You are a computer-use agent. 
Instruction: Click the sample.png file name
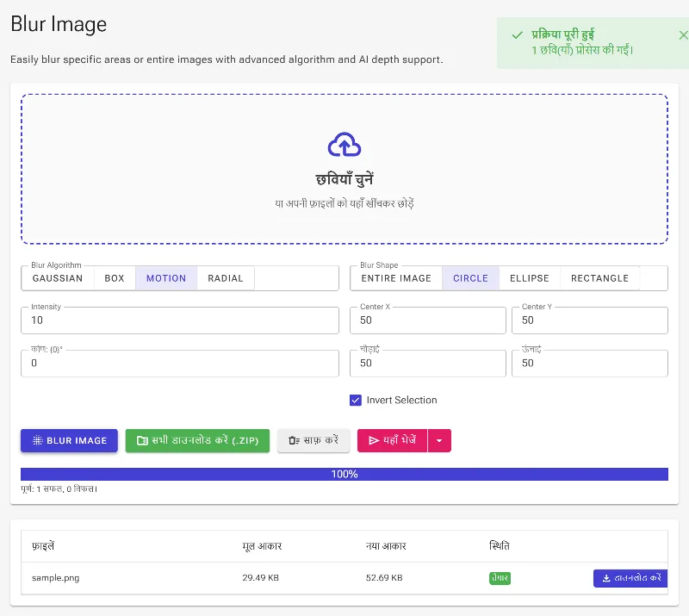click(55, 578)
